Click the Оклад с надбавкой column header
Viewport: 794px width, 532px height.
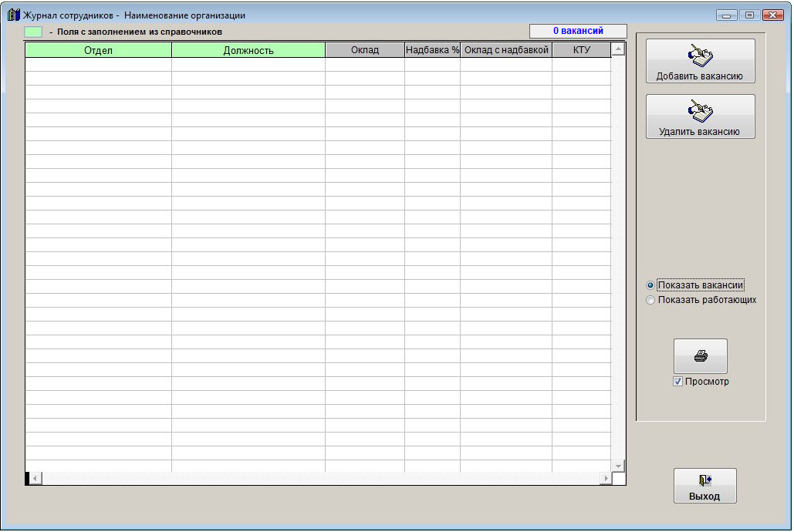506,50
